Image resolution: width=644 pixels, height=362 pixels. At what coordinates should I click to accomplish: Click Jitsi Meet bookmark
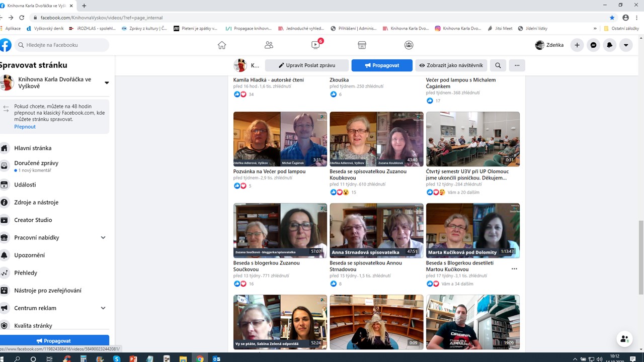[500, 29]
